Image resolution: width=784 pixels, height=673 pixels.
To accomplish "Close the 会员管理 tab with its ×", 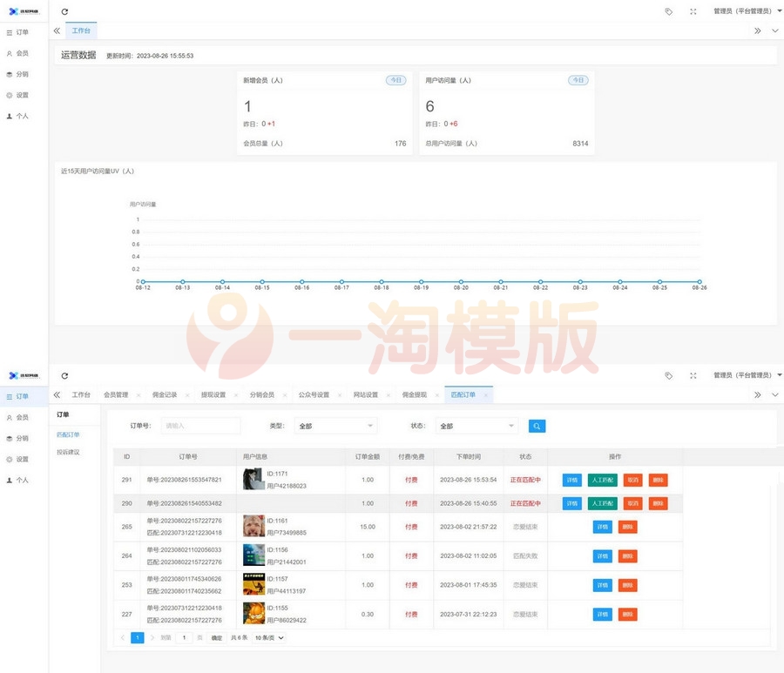I will (138, 395).
